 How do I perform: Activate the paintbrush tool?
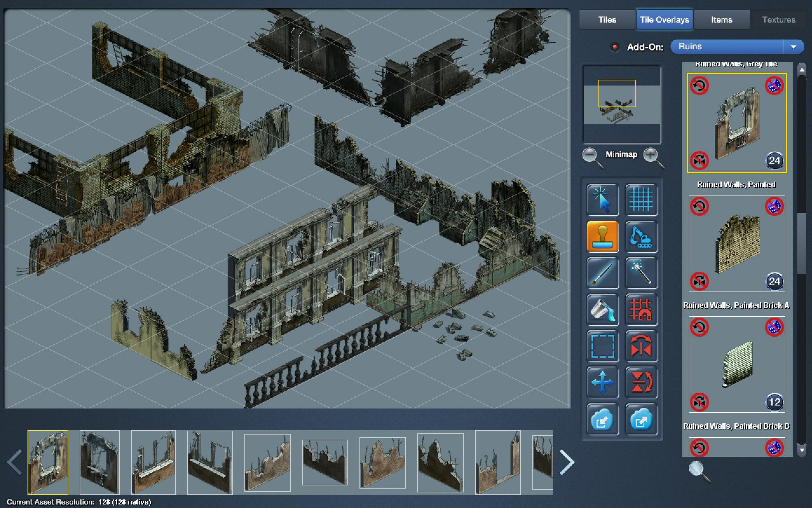[602, 273]
